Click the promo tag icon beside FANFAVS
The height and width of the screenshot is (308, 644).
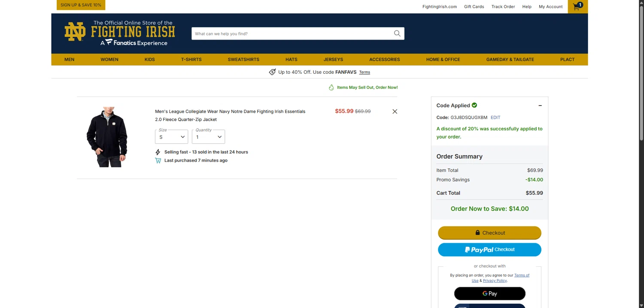272,72
